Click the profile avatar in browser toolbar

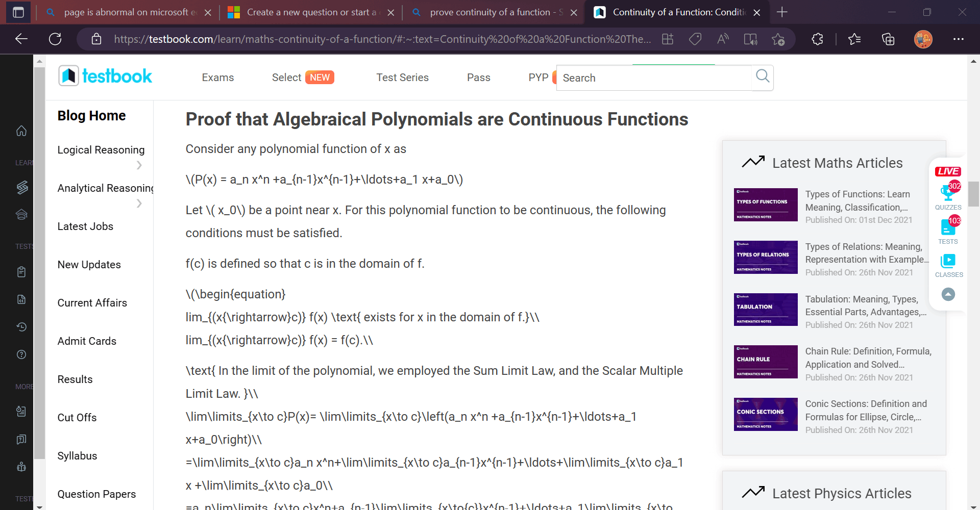click(x=923, y=39)
